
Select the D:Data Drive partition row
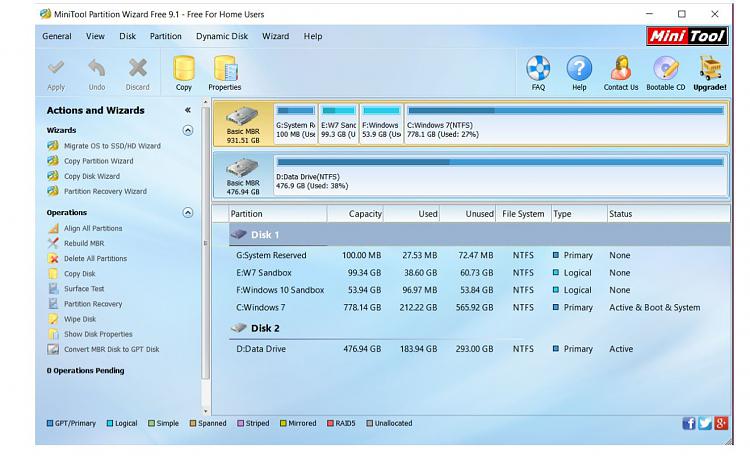pyautogui.click(x=479, y=349)
